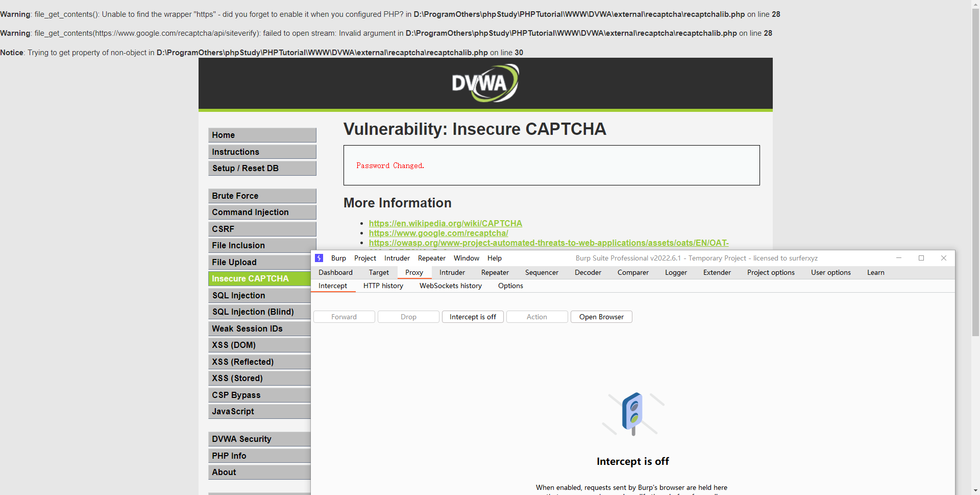Select the Proxy tab
This screenshot has width=980, height=495.
point(414,272)
